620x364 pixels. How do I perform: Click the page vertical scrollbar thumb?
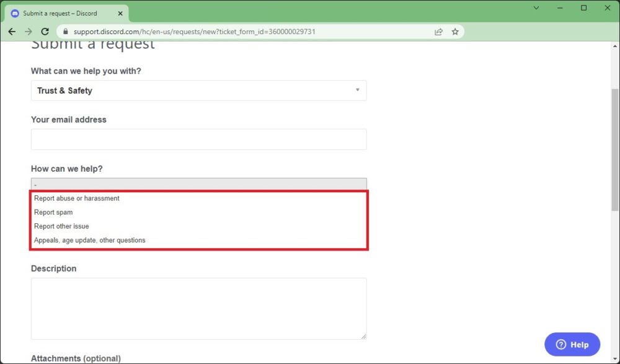[x=615, y=150]
